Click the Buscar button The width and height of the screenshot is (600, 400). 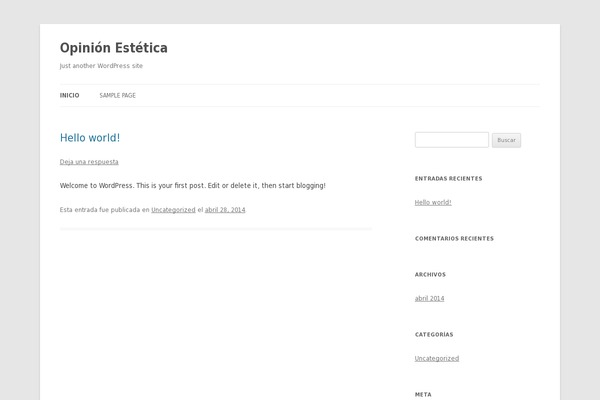[506, 140]
